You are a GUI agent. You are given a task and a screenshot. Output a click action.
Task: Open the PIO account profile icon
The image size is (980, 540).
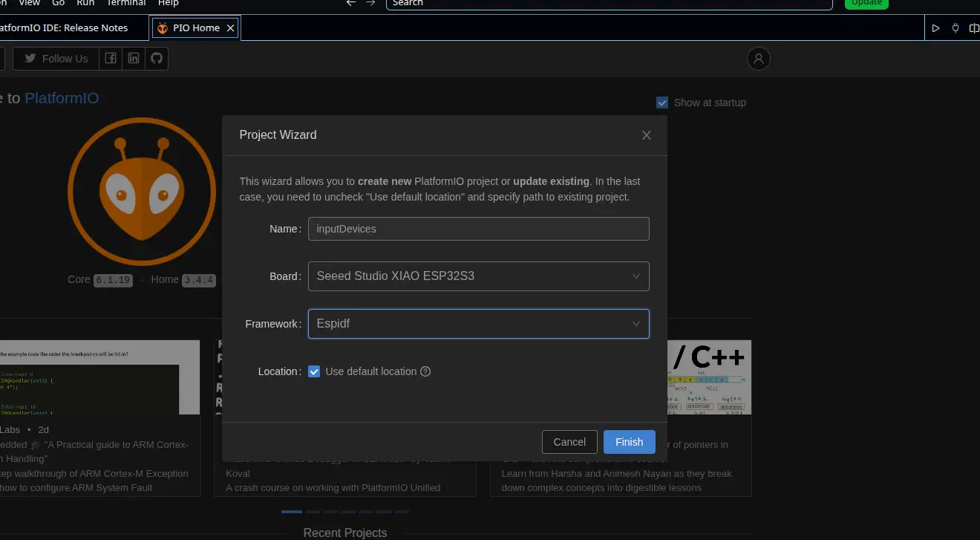759,59
